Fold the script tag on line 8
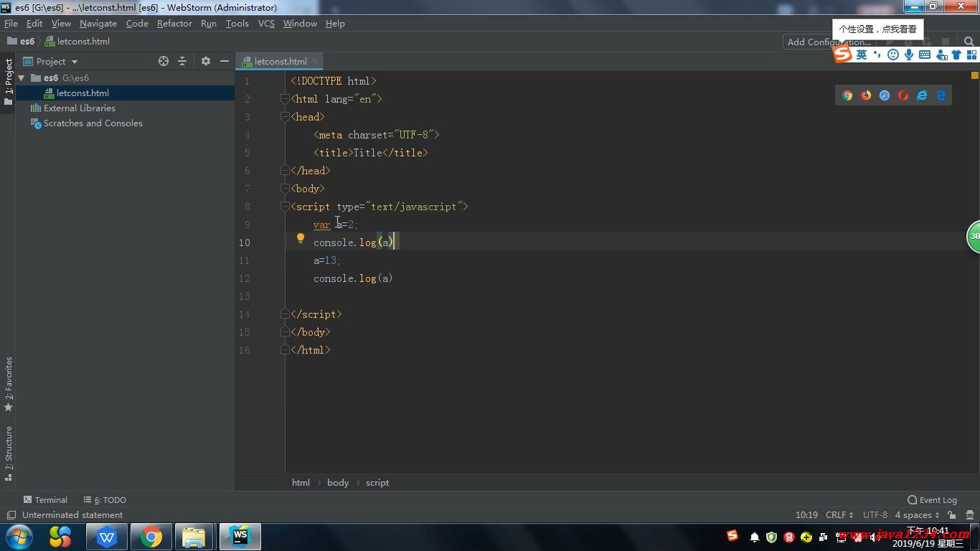 285,207
